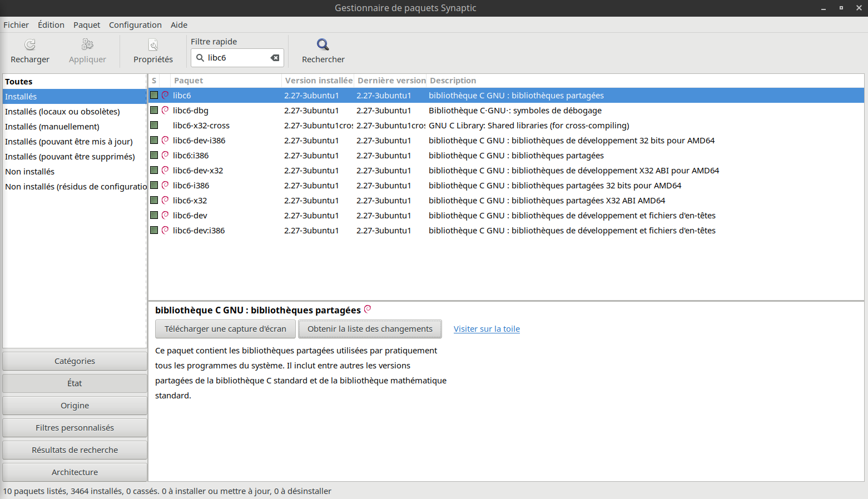Screen dimensions: 868x499
Task: Toggle status checkbox for libc6-x32
Action: tap(154, 200)
